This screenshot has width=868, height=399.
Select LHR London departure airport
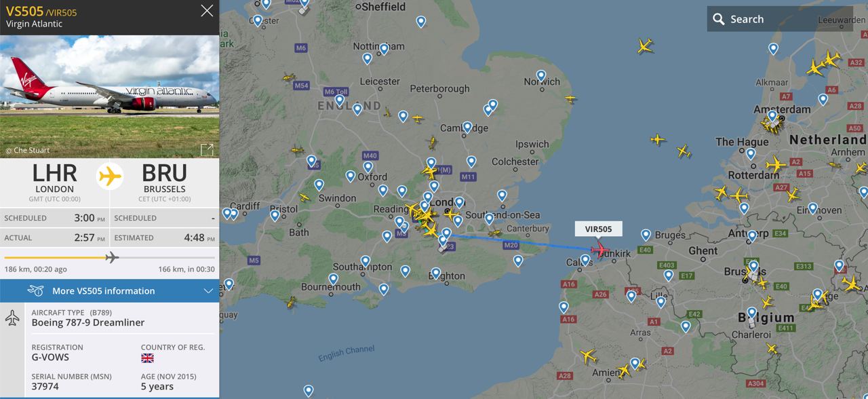[55, 178]
